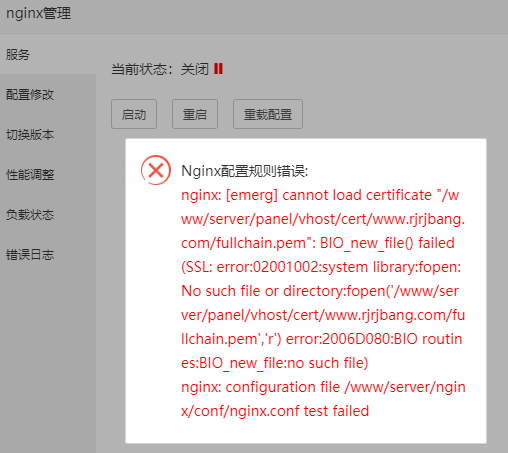Click the 重启 button
508x453 pixels.
[x=195, y=114]
